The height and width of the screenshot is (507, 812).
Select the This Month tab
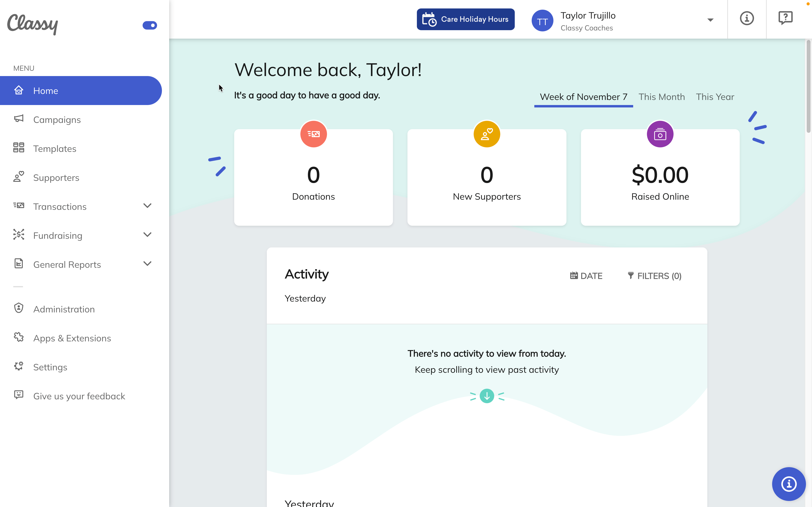pyautogui.click(x=661, y=96)
